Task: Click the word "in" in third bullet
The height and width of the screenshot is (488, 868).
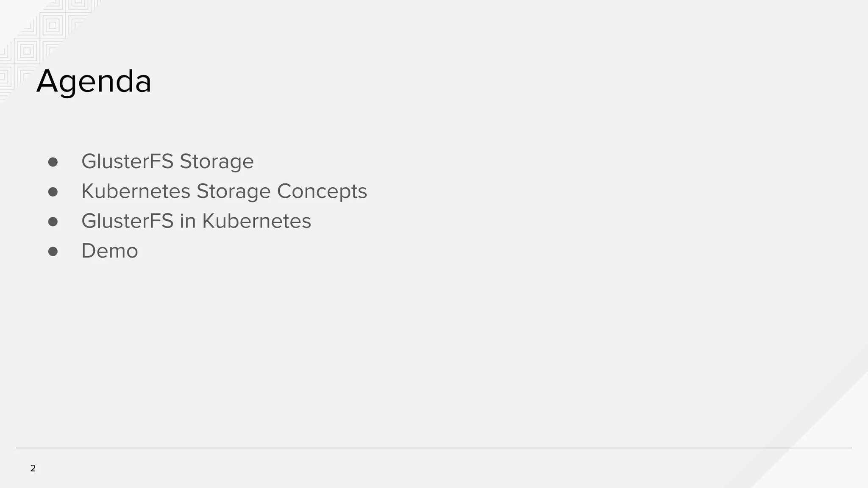Action: [187, 221]
